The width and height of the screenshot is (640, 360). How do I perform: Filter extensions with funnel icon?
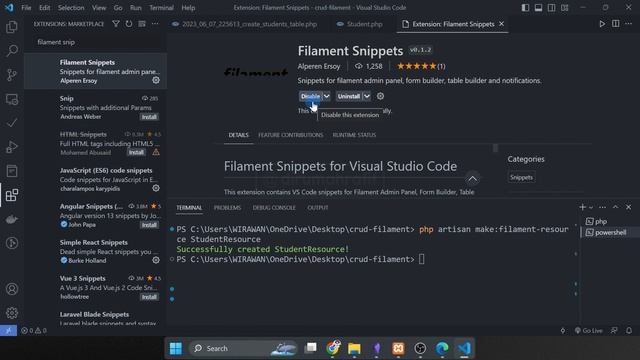point(116,24)
